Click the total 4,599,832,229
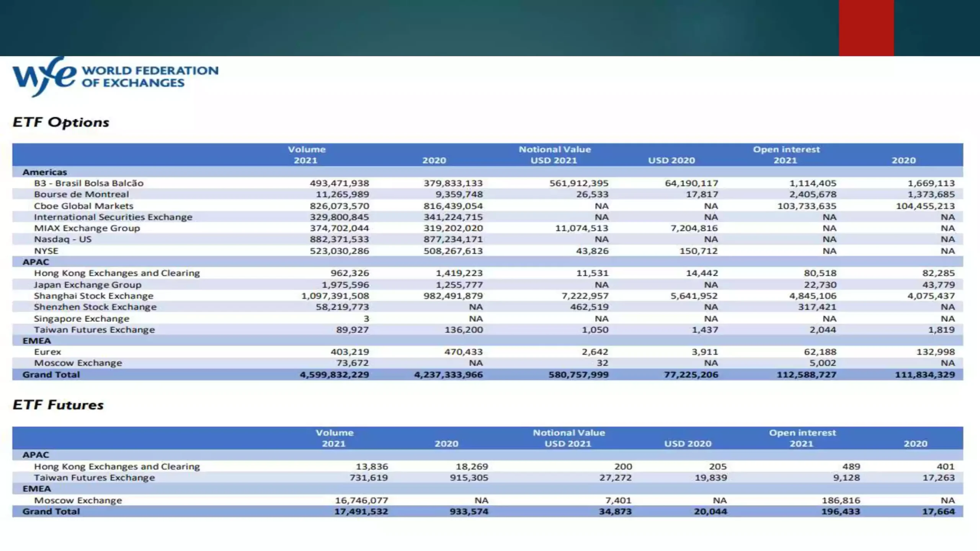The width and height of the screenshot is (980, 551). coord(335,375)
